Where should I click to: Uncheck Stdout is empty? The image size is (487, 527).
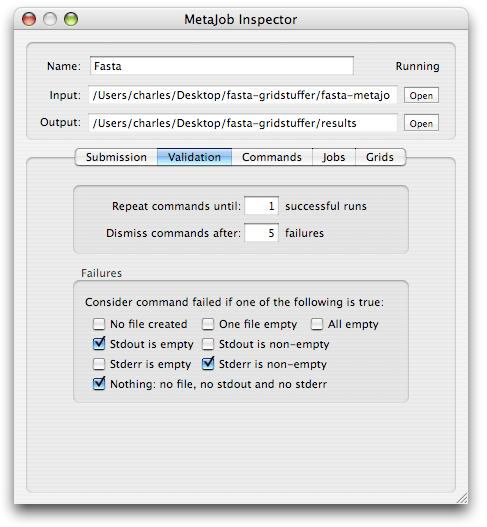point(99,344)
